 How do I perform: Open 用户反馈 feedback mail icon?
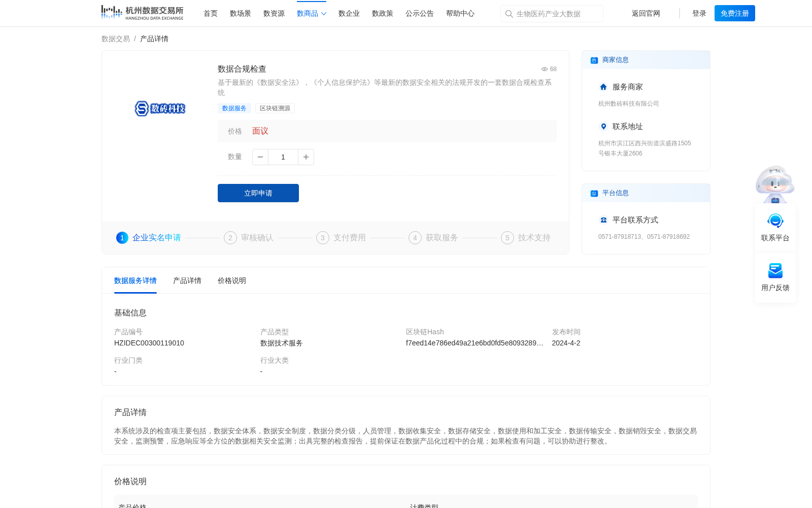click(x=775, y=271)
